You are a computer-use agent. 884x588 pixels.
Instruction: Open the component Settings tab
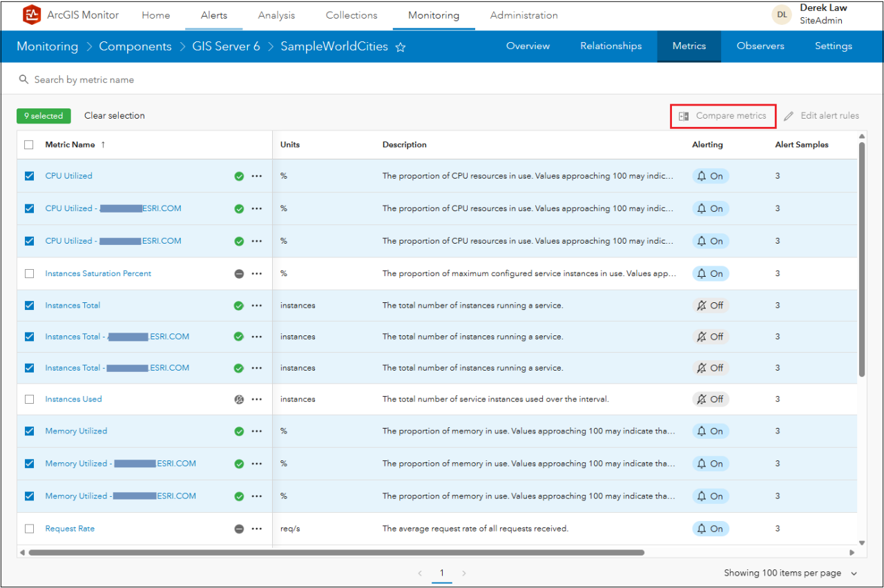click(x=834, y=46)
